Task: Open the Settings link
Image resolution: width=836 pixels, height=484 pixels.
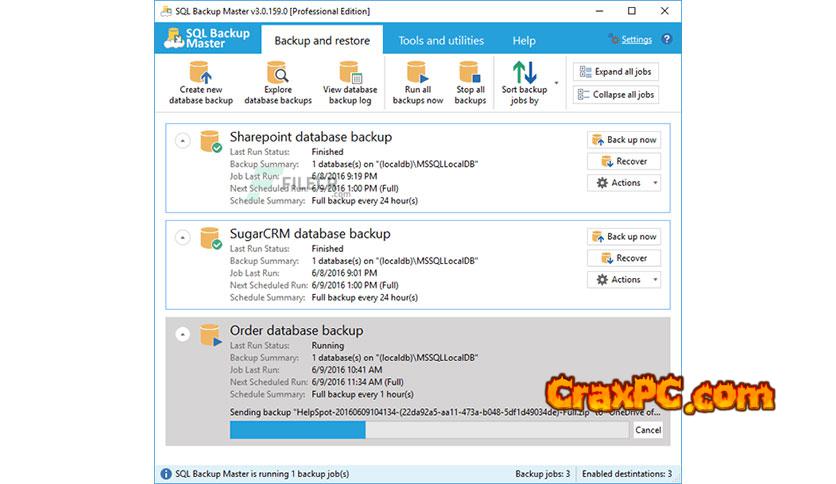Action: pos(636,39)
